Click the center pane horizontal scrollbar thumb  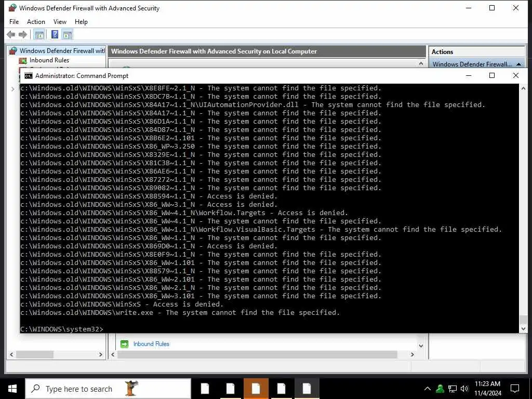257,354
